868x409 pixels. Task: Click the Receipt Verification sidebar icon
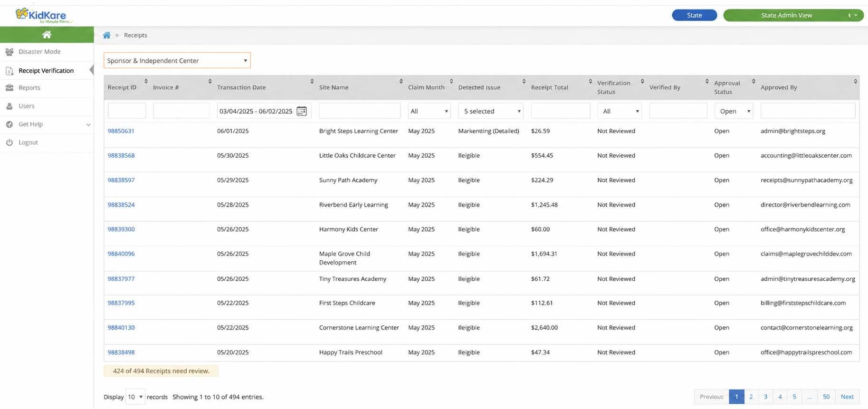10,71
